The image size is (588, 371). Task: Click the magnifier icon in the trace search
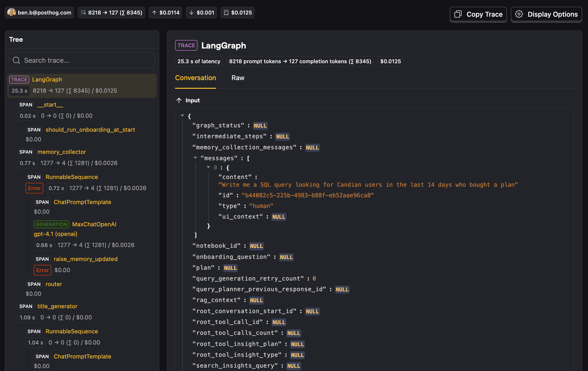pos(16,60)
